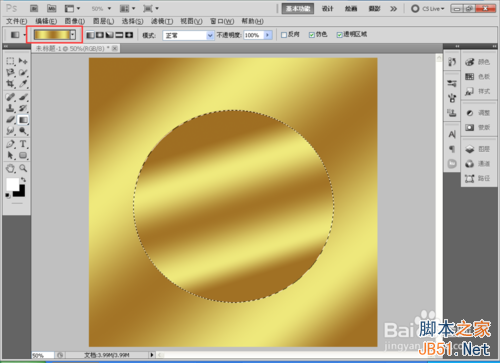Select the Eraser tool
500x363 pixels.
point(10,119)
